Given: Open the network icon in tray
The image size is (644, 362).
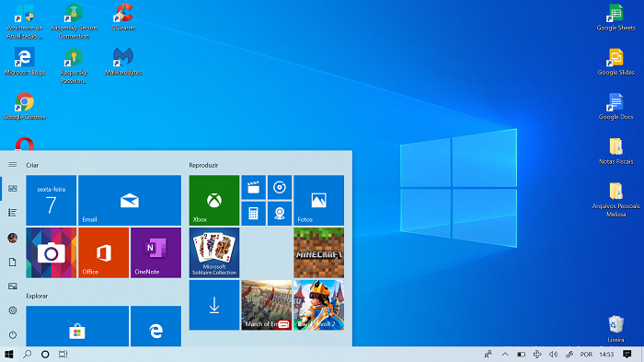Looking at the screenshot, I should (537, 355).
